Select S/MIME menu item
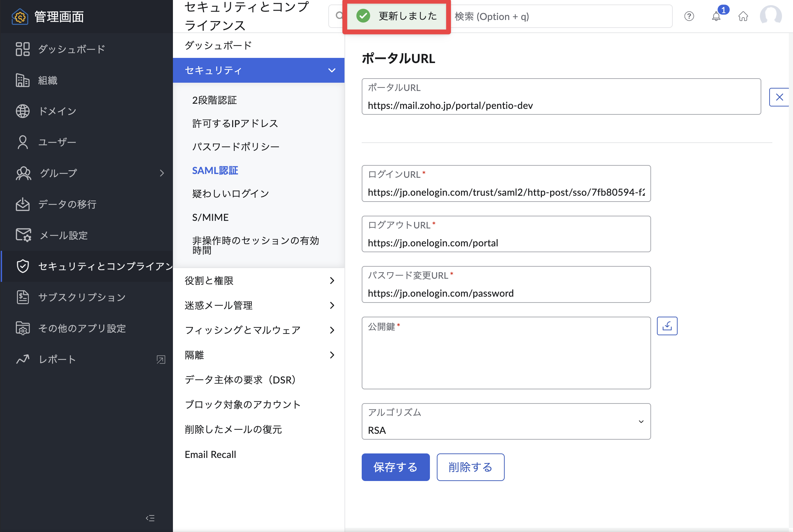This screenshot has width=793, height=532. click(210, 217)
